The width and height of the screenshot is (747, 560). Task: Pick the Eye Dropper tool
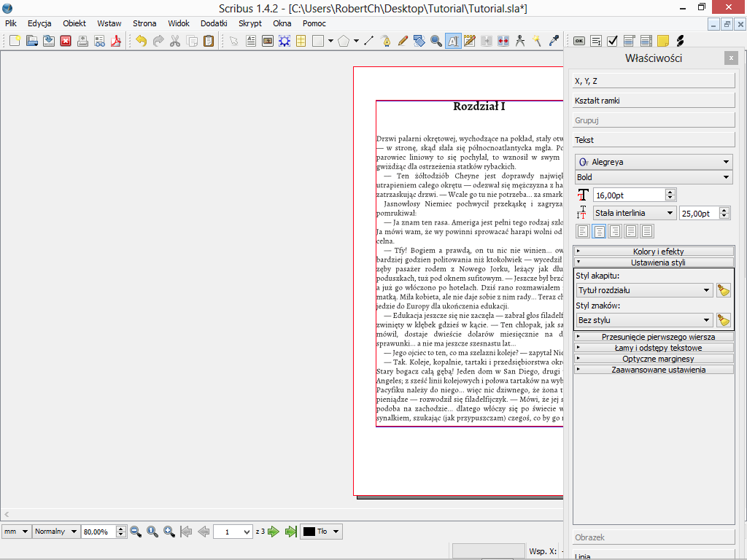[554, 41]
